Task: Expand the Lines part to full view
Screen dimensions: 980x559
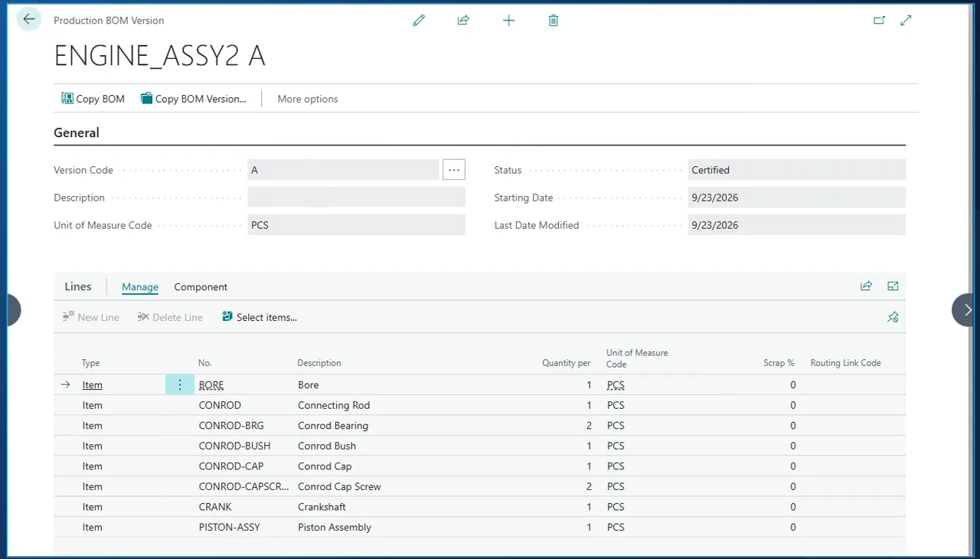Action: coord(893,286)
